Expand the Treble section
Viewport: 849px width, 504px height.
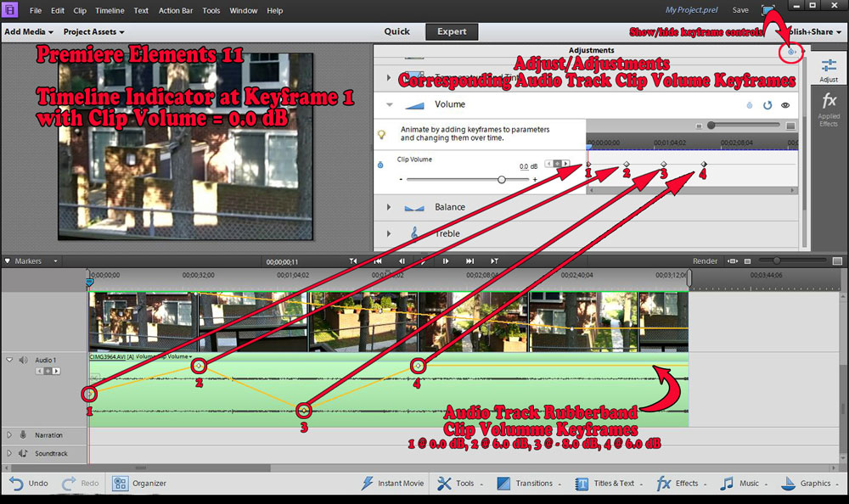pyautogui.click(x=389, y=233)
